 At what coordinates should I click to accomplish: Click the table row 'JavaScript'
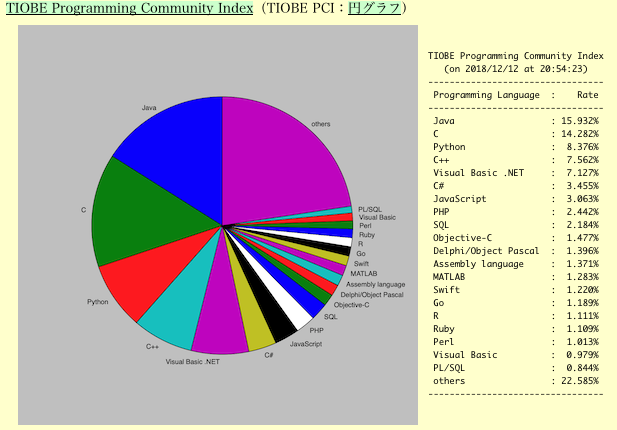click(x=515, y=199)
